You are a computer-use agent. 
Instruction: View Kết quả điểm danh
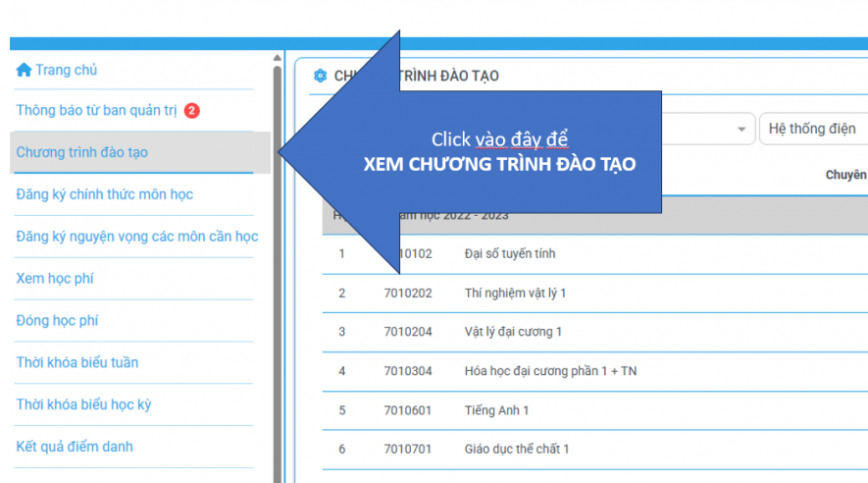(75, 447)
